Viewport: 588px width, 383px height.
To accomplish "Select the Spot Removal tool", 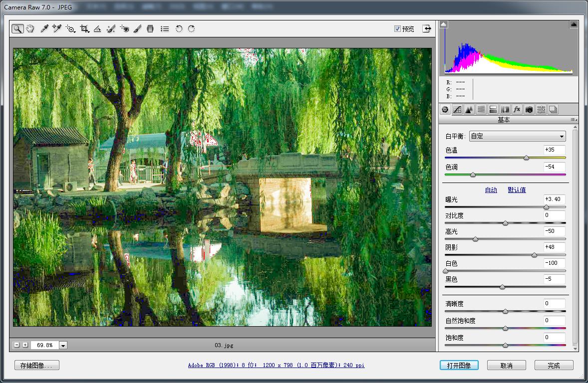I will coord(111,29).
